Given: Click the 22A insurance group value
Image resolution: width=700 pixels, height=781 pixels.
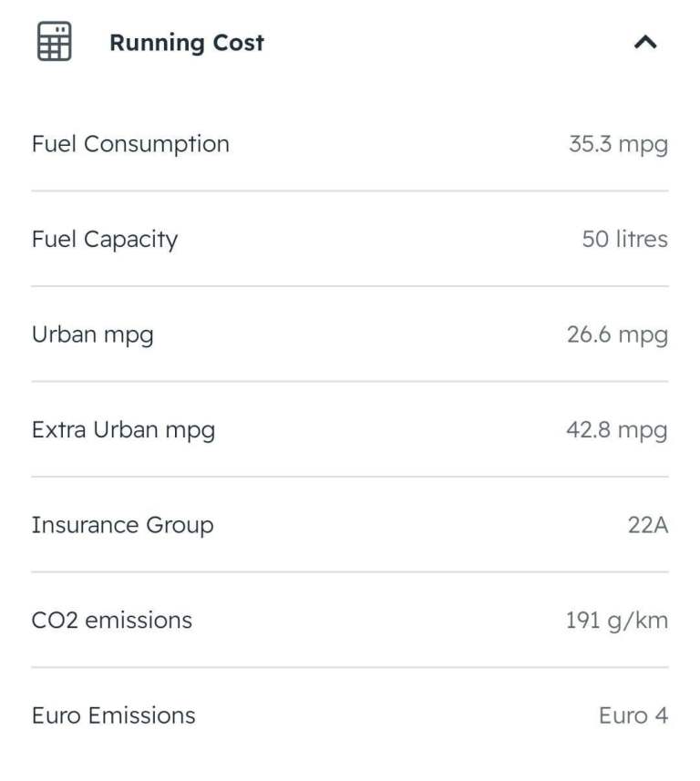Looking at the screenshot, I should tap(647, 526).
